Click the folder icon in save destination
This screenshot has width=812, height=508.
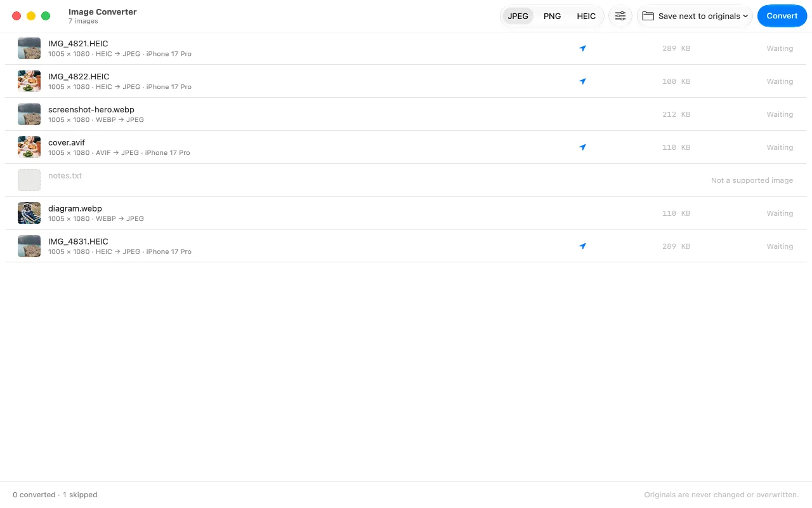[x=648, y=16]
